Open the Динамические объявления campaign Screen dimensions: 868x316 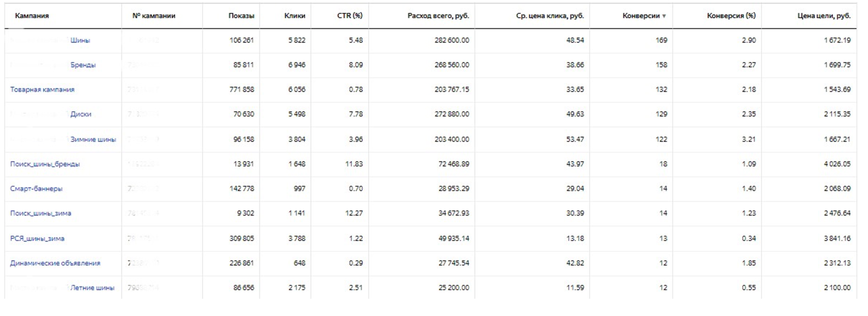(55, 263)
